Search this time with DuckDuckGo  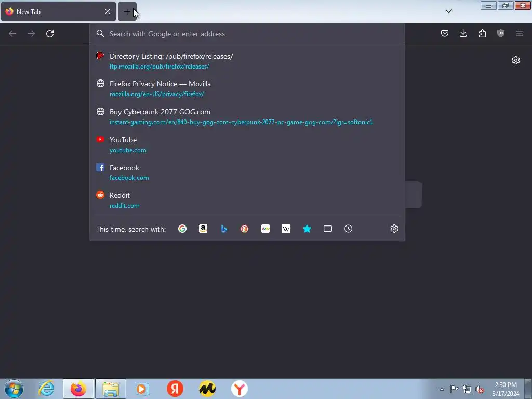point(244,229)
